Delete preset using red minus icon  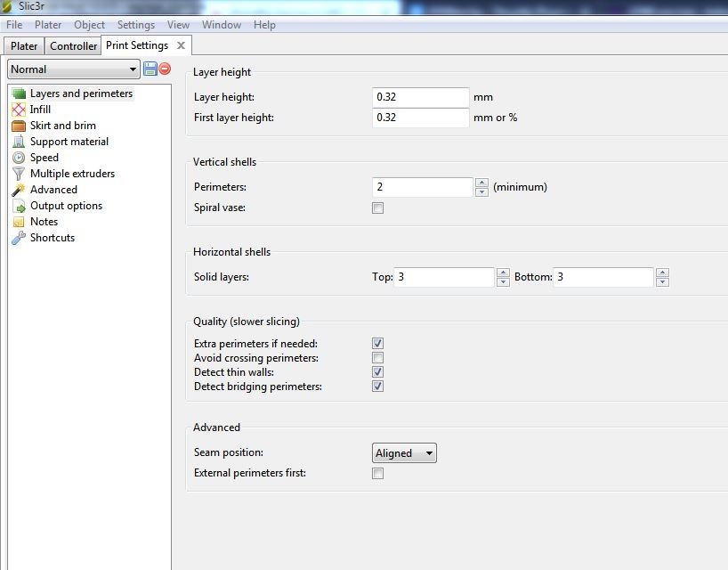[x=165, y=69]
